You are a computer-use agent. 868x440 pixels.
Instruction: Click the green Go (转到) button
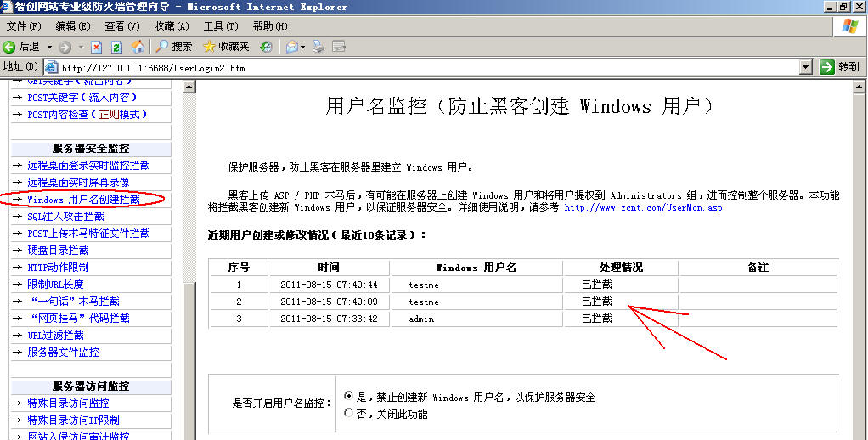839,67
